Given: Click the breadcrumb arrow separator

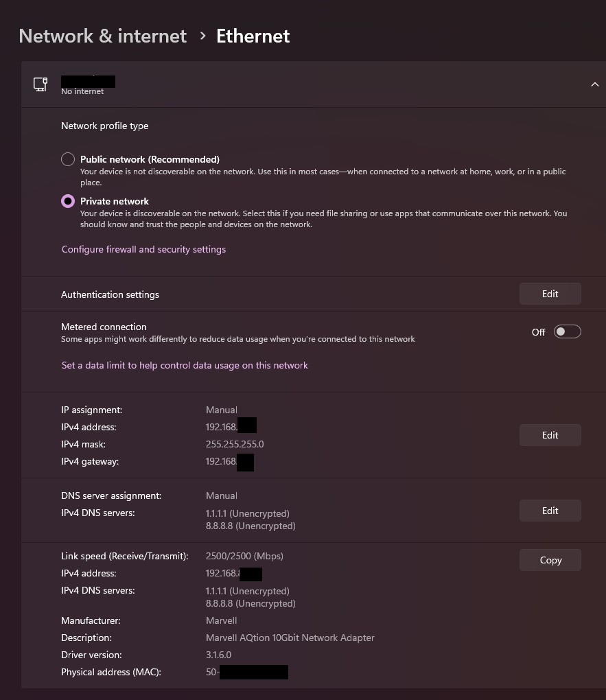Looking at the screenshot, I should pyautogui.click(x=202, y=36).
